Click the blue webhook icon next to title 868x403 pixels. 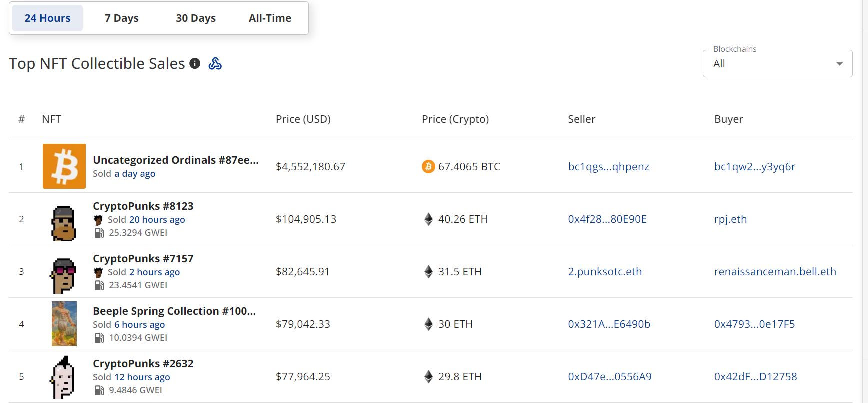coord(215,63)
